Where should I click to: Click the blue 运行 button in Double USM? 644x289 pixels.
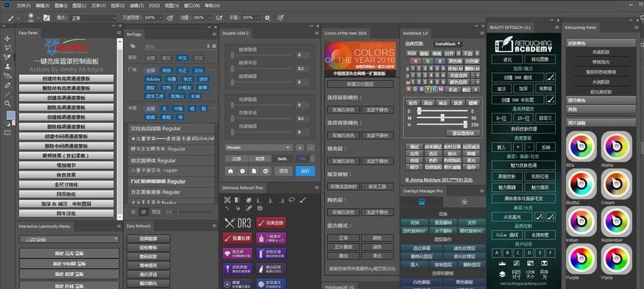click(x=305, y=171)
